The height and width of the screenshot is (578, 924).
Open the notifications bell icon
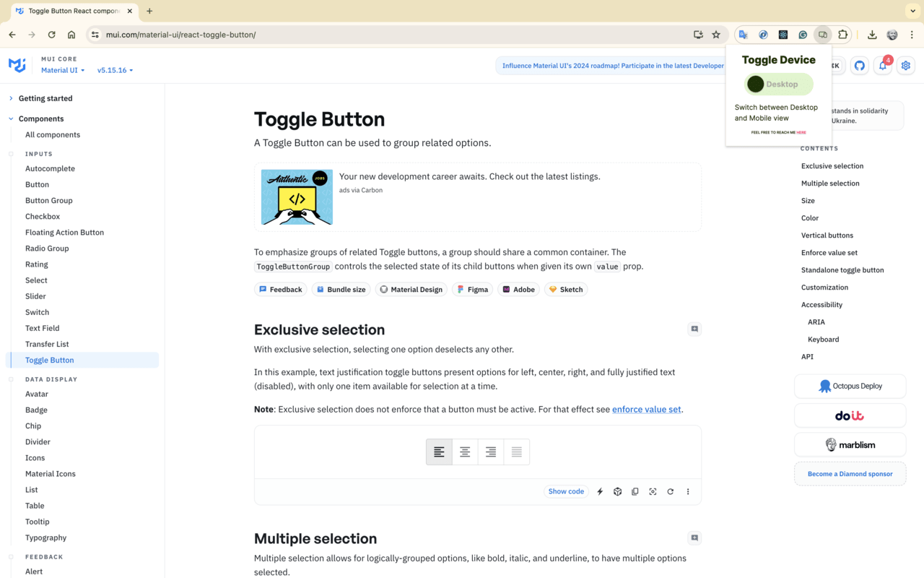click(882, 65)
